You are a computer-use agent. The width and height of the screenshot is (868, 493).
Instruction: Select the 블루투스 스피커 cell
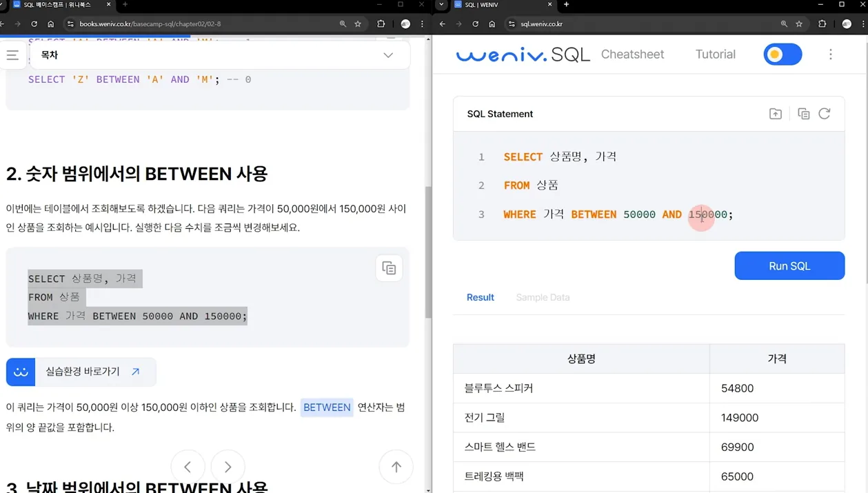(x=581, y=388)
